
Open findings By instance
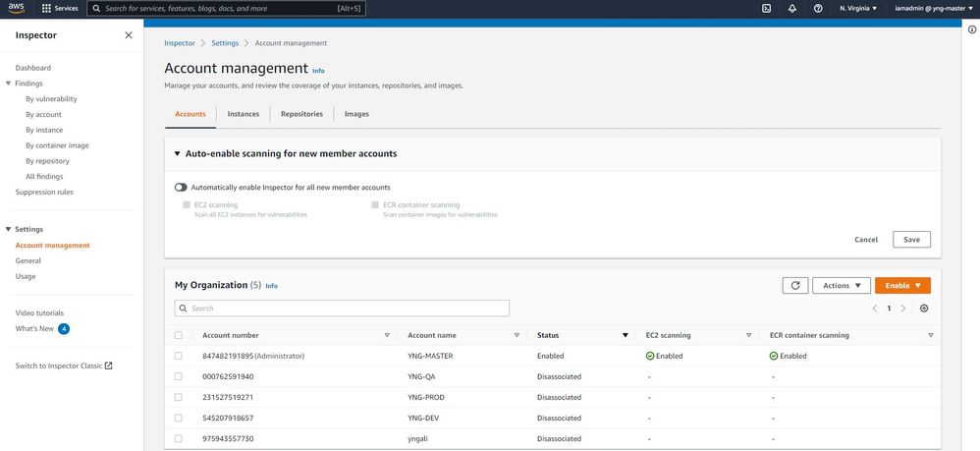pyautogui.click(x=44, y=130)
